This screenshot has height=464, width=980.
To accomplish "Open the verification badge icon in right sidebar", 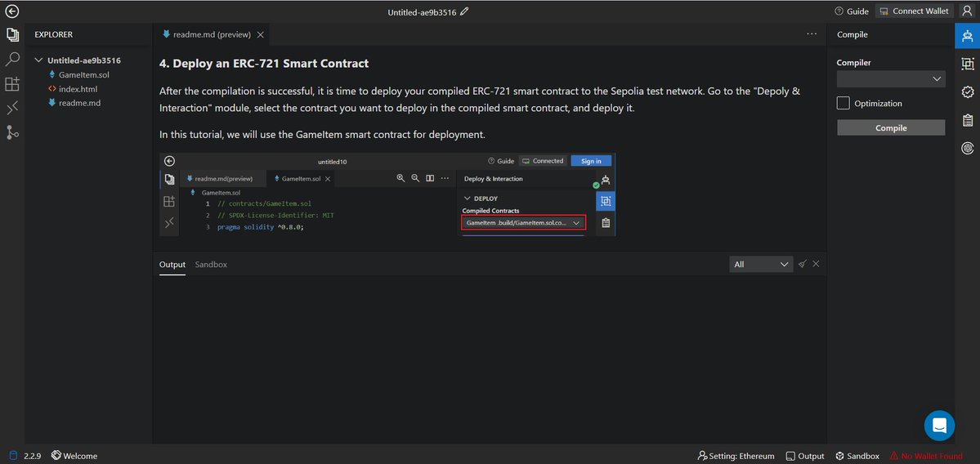I will click(968, 91).
